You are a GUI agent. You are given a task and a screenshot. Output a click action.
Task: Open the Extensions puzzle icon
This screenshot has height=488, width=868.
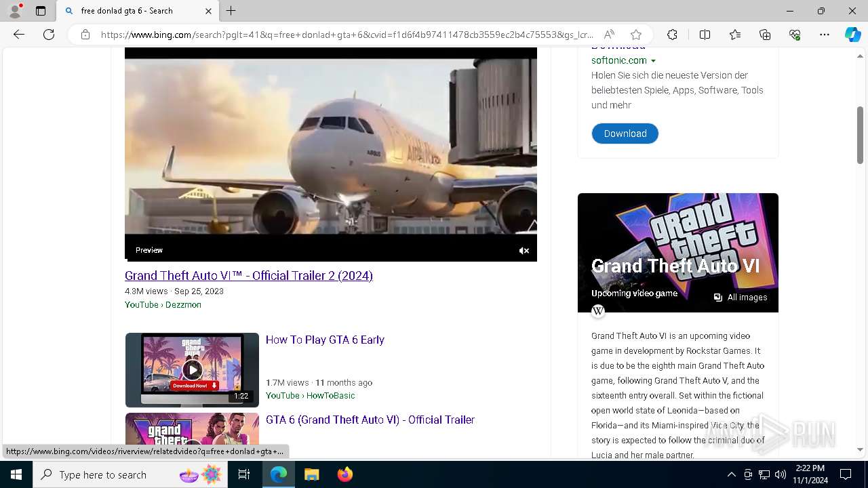pyautogui.click(x=672, y=35)
